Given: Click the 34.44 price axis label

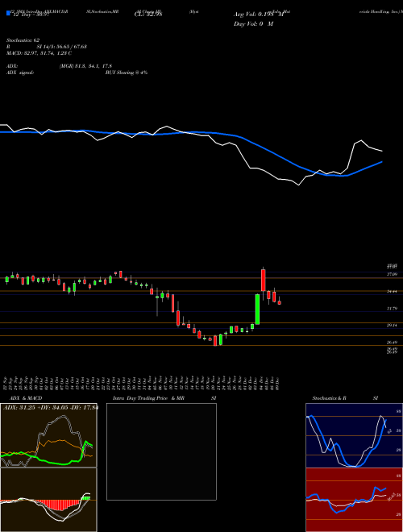Looking at the screenshot, I should click(x=393, y=292).
